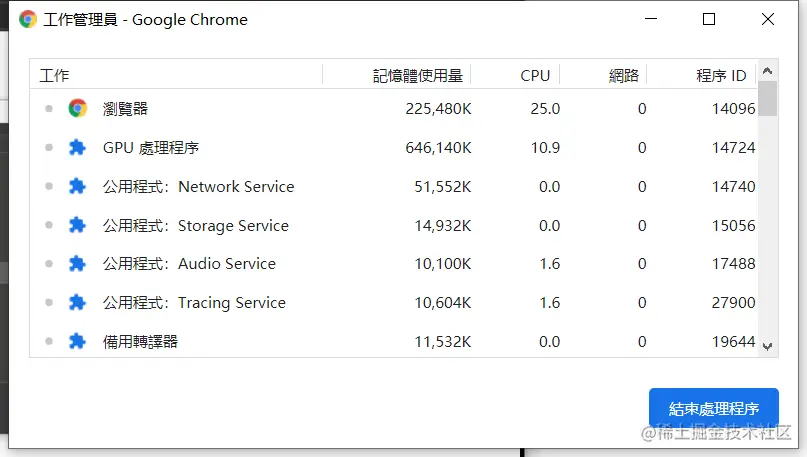Click the Chrome logo in the title bar
The width and height of the screenshot is (807, 457).
28,19
